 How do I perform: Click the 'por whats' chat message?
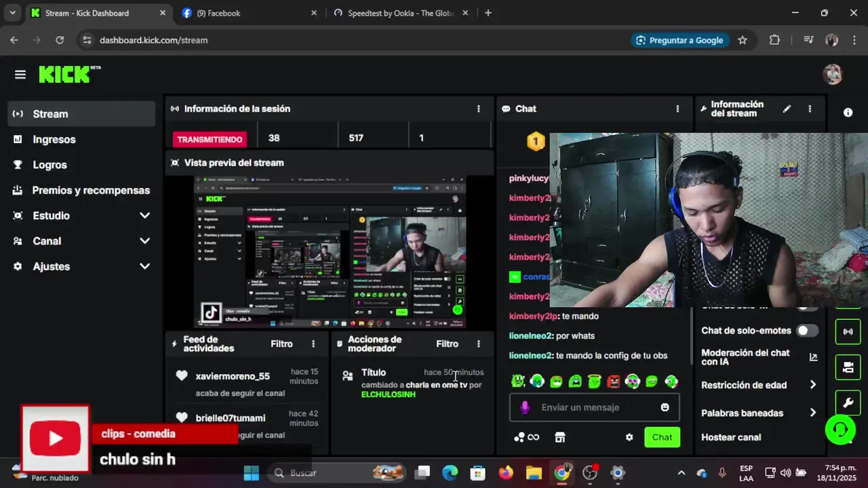tap(575, 335)
